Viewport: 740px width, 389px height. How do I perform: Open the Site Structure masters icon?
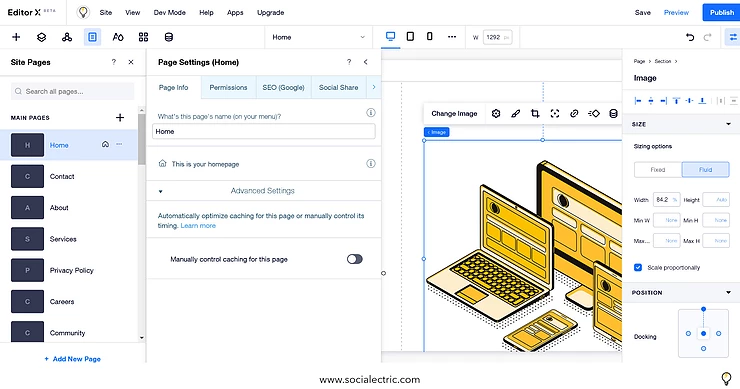click(67, 37)
